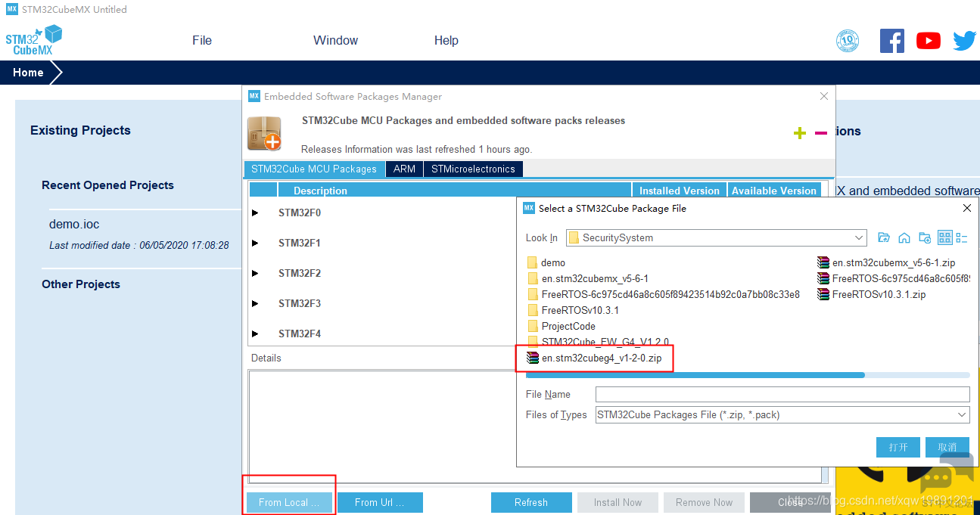Click the Description column header
Image resolution: width=980 pixels, height=515 pixels.
coord(455,191)
